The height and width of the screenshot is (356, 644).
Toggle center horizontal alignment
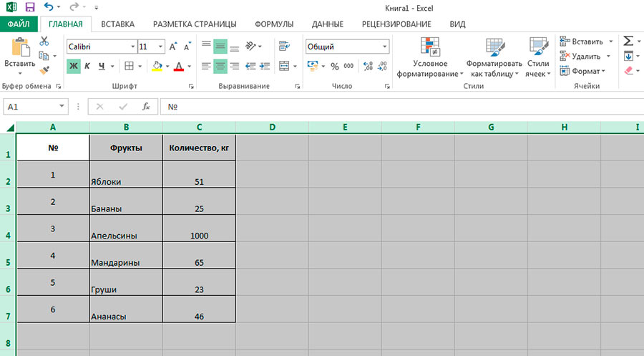point(220,66)
